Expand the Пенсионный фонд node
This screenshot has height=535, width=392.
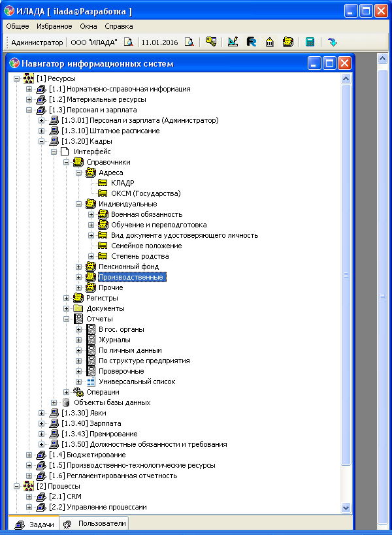78,267
